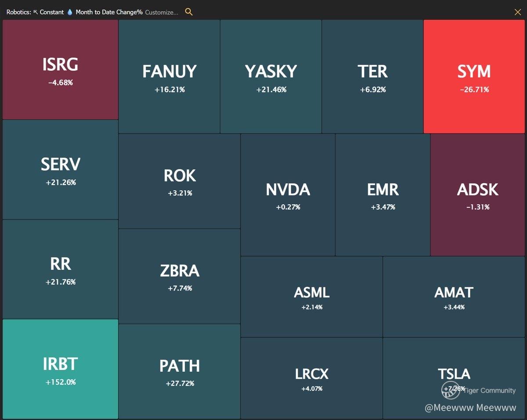Select the bright green IRBT tile
The width and height of the screenshot is (527, 420).
[x=61, y=369]
